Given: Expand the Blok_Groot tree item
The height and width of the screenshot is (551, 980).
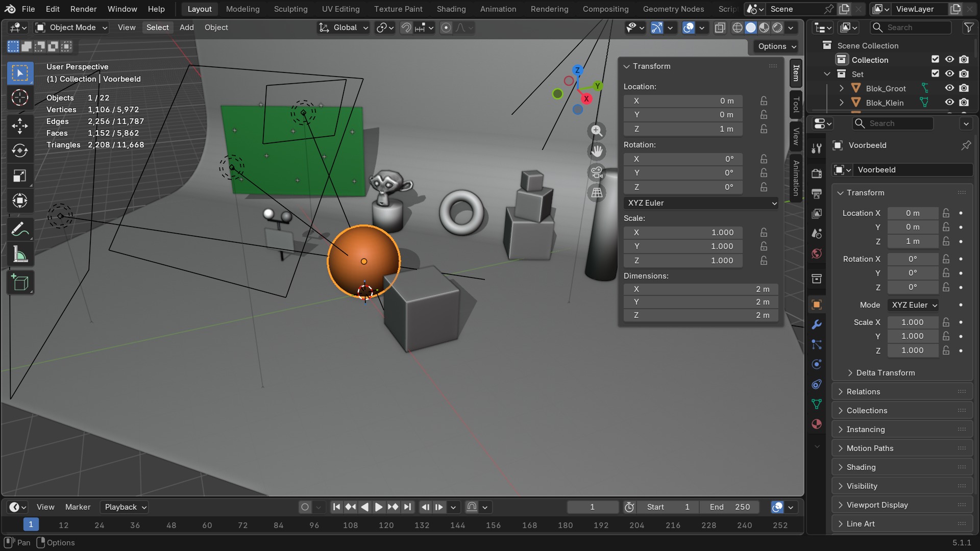Looking at the screenshot, I should point(841,89).
